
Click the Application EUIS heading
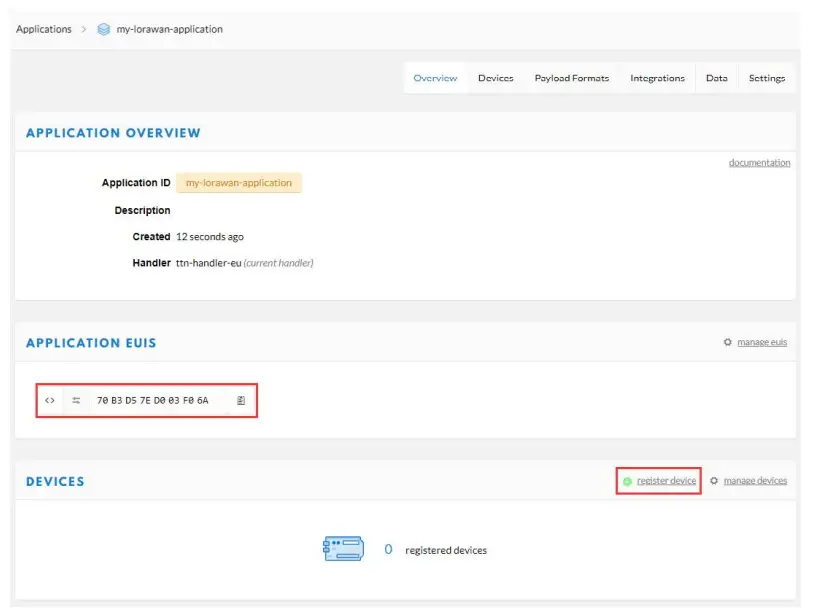[x=91, y=343]
